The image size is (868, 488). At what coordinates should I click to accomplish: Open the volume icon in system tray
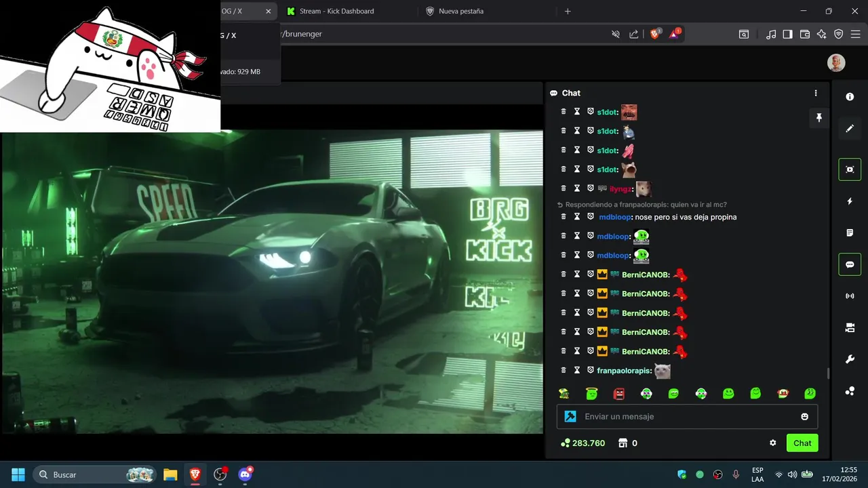pos(792,474)
